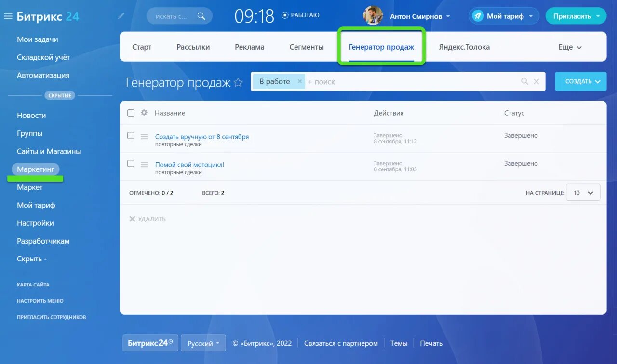Select the Генератор продаж tab

(381, 47)
